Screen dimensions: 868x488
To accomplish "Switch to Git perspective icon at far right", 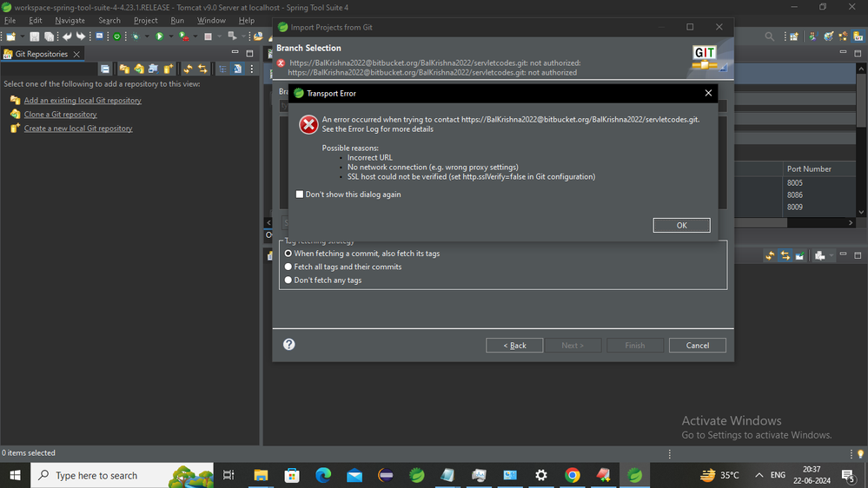I will pos(858,36).
